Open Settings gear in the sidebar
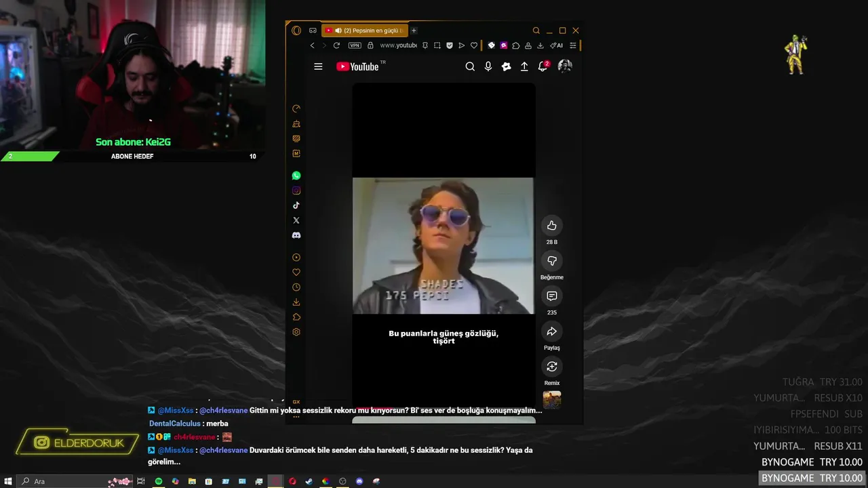The width and height of the screenshot is (868, 488). [x=296, y=332]
